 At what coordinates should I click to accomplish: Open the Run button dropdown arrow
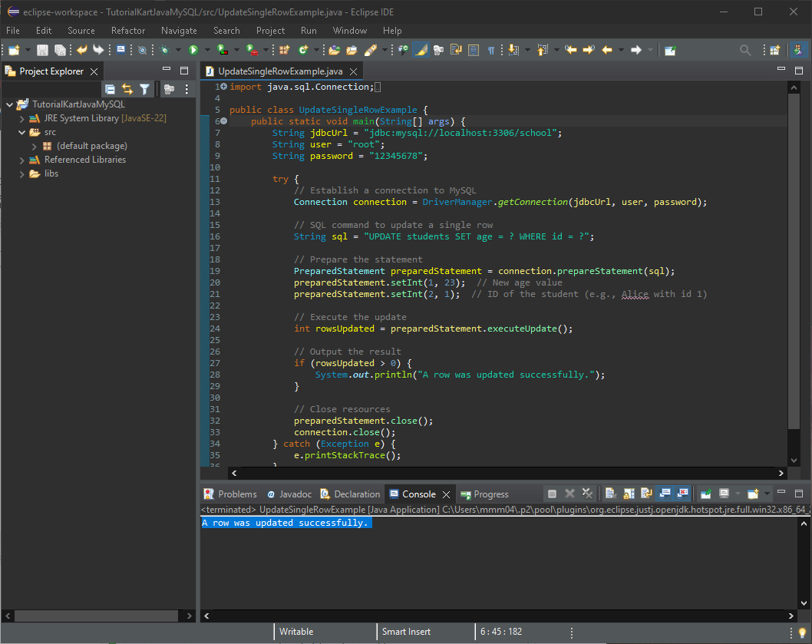206,50
